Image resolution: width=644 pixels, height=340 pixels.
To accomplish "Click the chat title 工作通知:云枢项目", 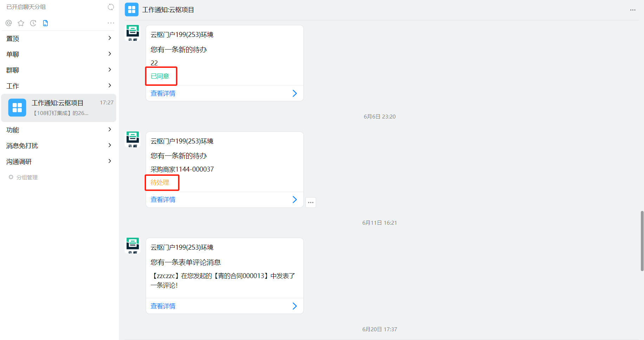I will pyautogui.click(x=168, y=10).
